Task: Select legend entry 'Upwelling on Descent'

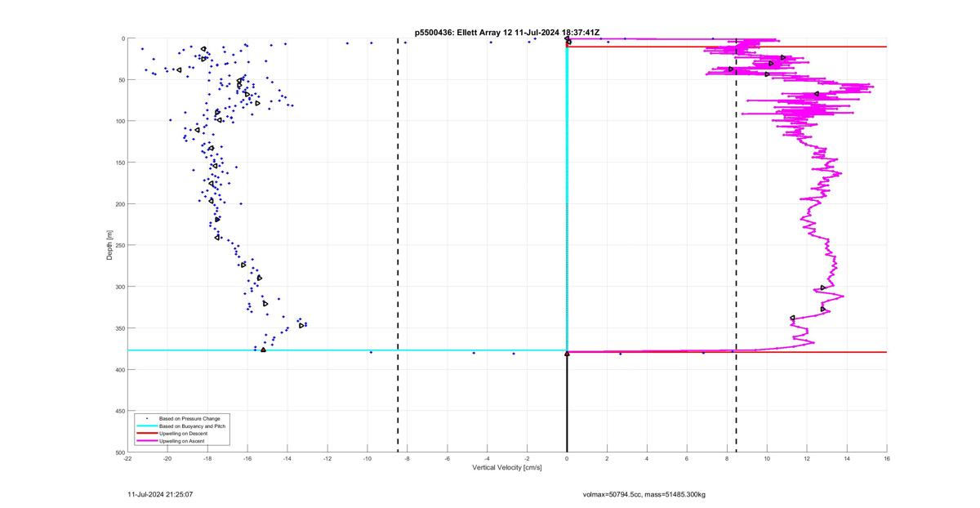Action: pyautogui.click(x=184, y=434)
